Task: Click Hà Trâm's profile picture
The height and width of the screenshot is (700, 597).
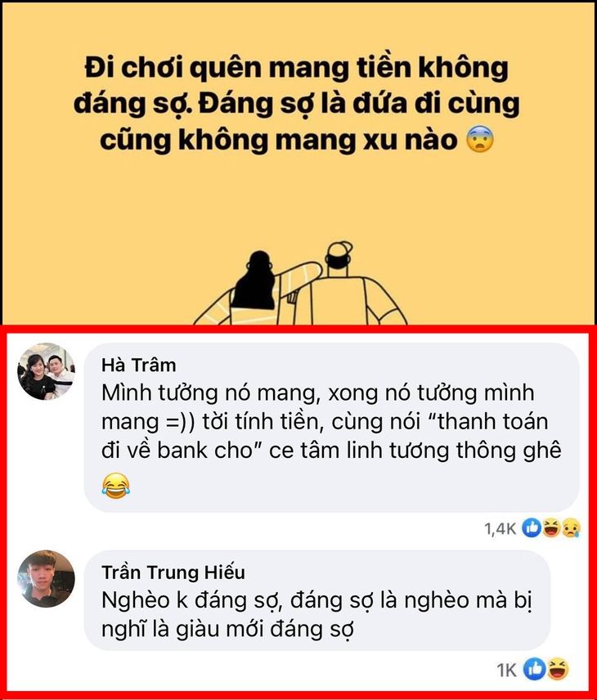Action: click(x=46, y=371)
